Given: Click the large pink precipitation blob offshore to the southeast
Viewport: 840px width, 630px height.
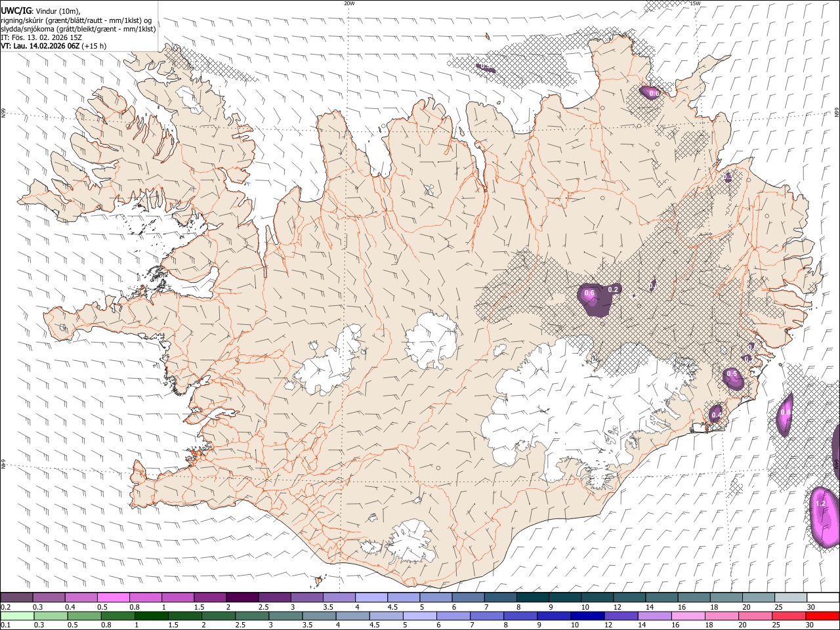Looking at the screenshot, I should click(824, 517).
